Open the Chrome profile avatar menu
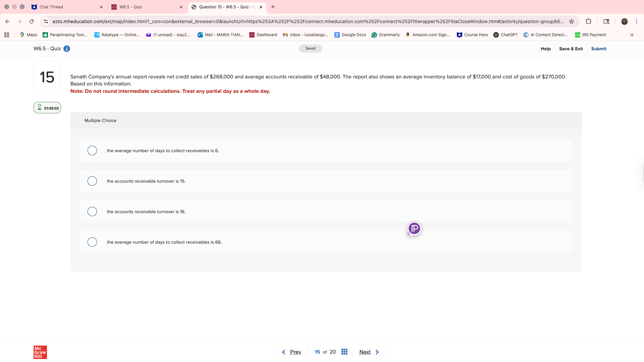This screenshot has height=362, width=644. pyautogui.click(x=625, y=21)
